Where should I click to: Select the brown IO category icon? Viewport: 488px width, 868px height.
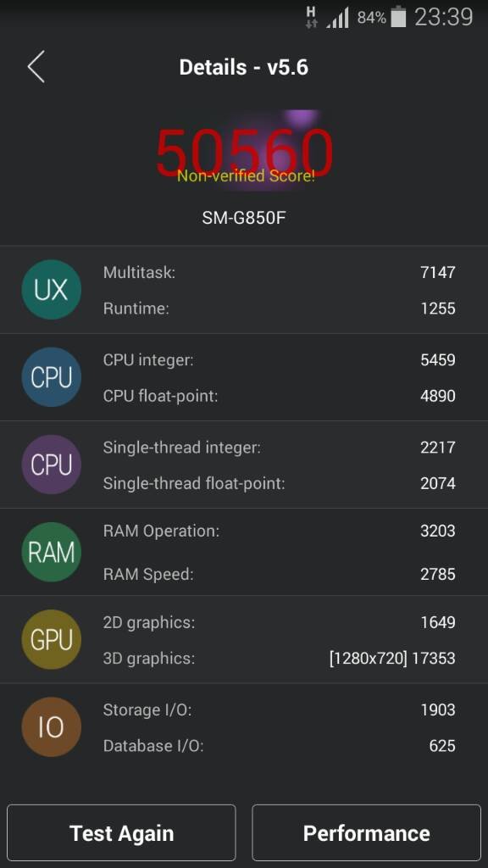52,726
